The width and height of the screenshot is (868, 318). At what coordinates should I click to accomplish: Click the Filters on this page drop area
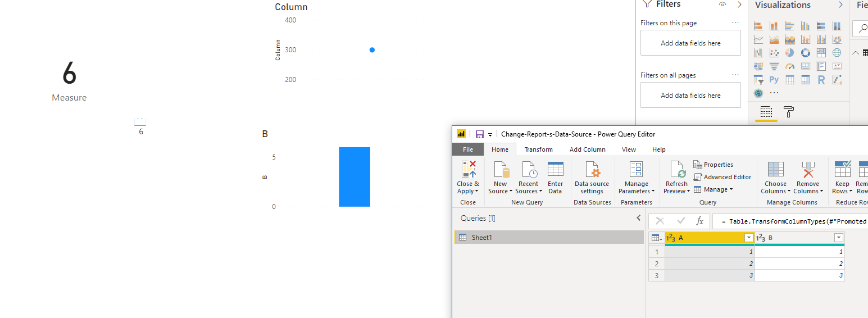pyautogui.click(x=690, y=43)
